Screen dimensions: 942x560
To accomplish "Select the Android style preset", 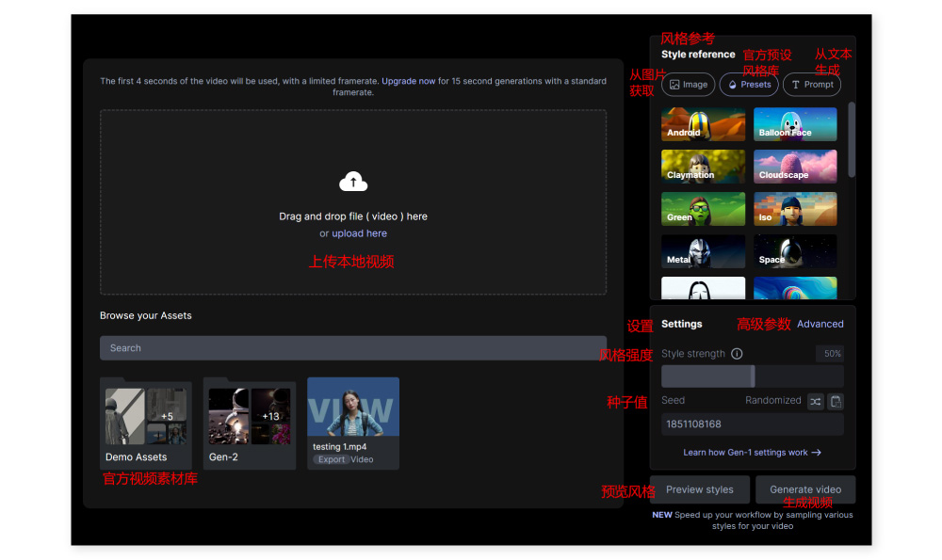I will click(x=703, y=124).
